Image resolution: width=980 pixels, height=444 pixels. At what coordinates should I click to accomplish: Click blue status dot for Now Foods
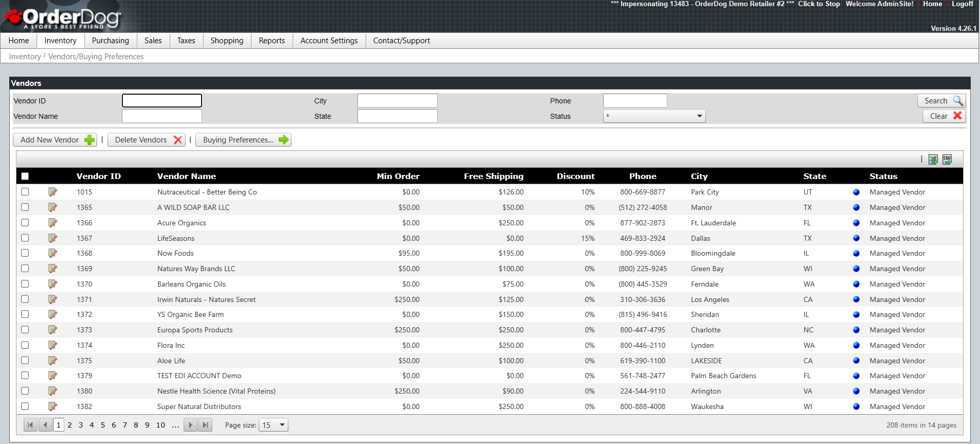click(x=856, y=253)
